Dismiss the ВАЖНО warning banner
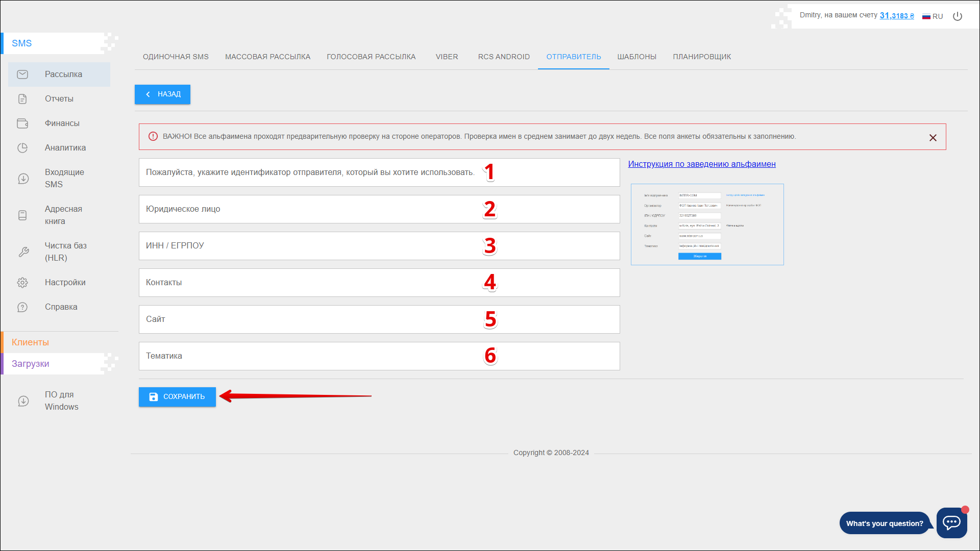Viewport: 980px width, 551px height. [x=933, y=138]
